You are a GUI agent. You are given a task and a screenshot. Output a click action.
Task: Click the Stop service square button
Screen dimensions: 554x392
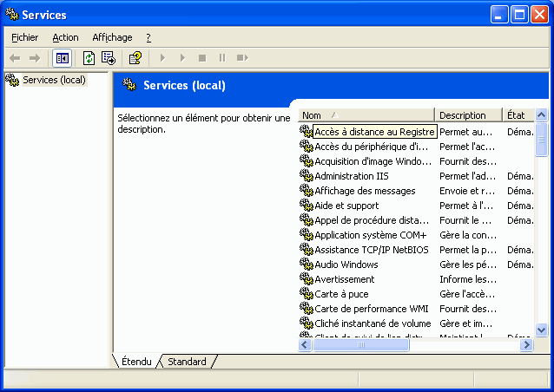pos(202,58)
